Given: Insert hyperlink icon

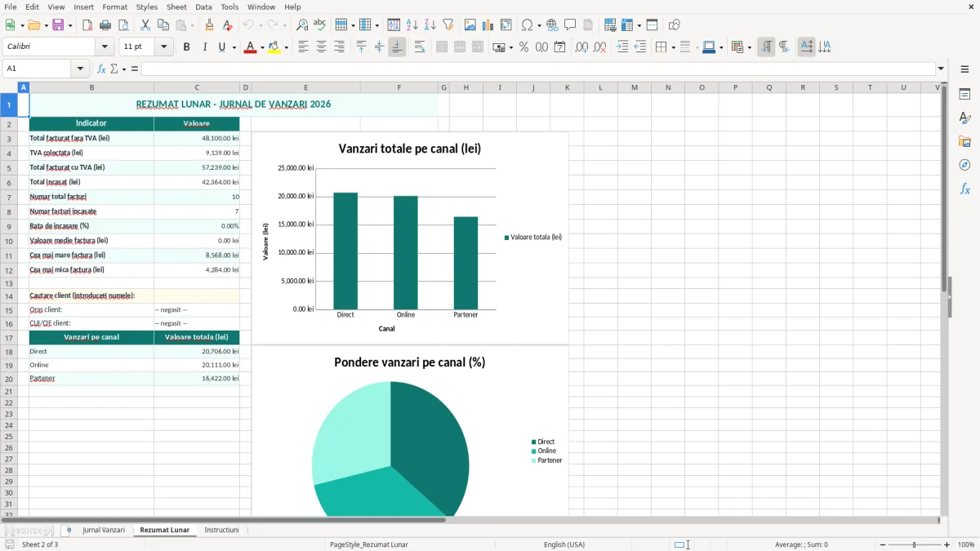Looking at the screenshot, I should 553,25.
